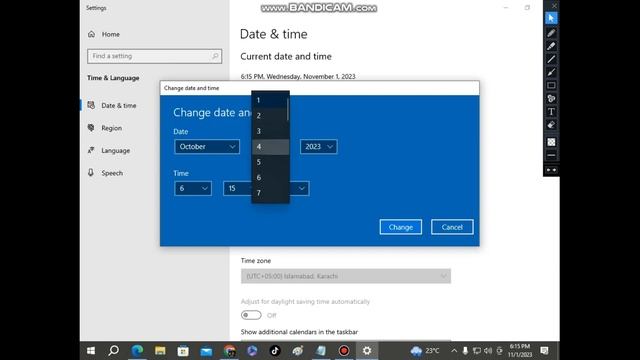This screenshot has height=360, width=640.
Task: Click the Find a setting search box
Action: click(x=154, y=56)
